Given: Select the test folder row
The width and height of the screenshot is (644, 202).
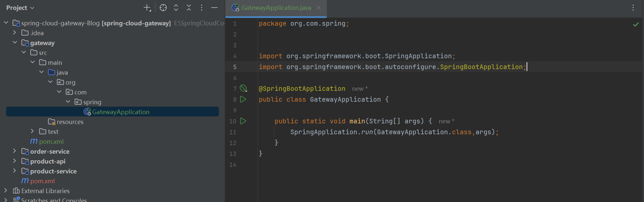Looking at the screenshot, I should [x=112, y=132].
